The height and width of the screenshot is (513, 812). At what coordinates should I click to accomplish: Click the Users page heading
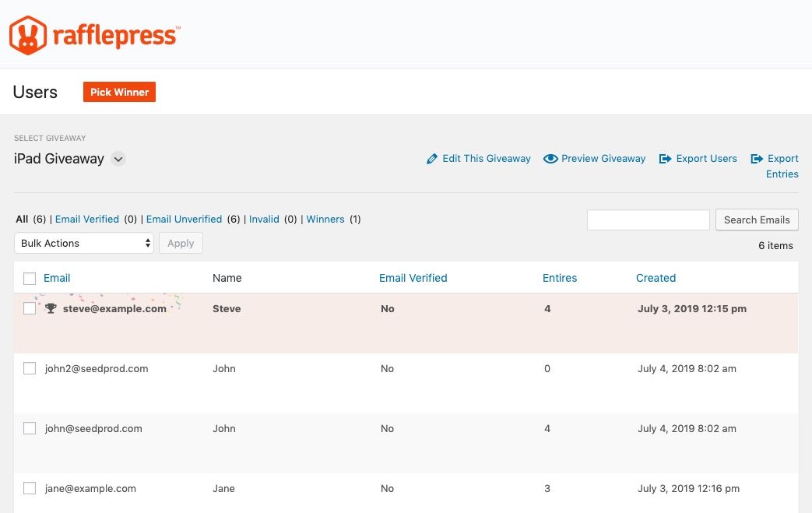pos(35,92)
